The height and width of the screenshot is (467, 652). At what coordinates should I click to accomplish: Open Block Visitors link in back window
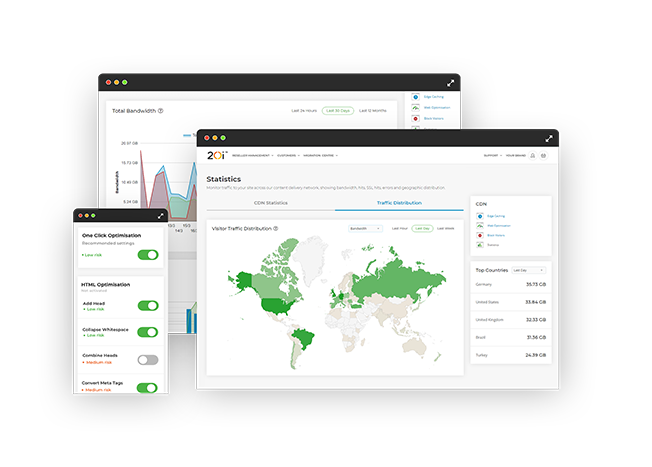point(434,119)
